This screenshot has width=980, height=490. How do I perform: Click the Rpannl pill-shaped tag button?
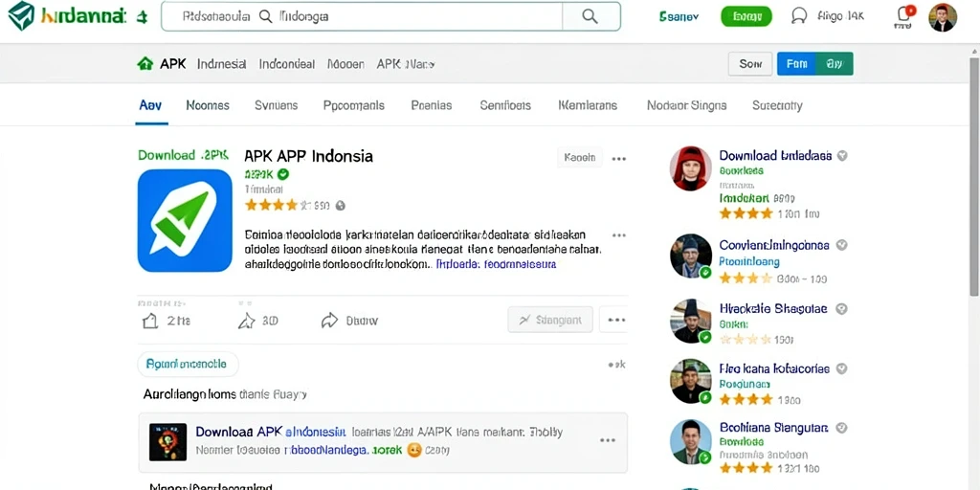pyautogui.click(x=188, y=364)
